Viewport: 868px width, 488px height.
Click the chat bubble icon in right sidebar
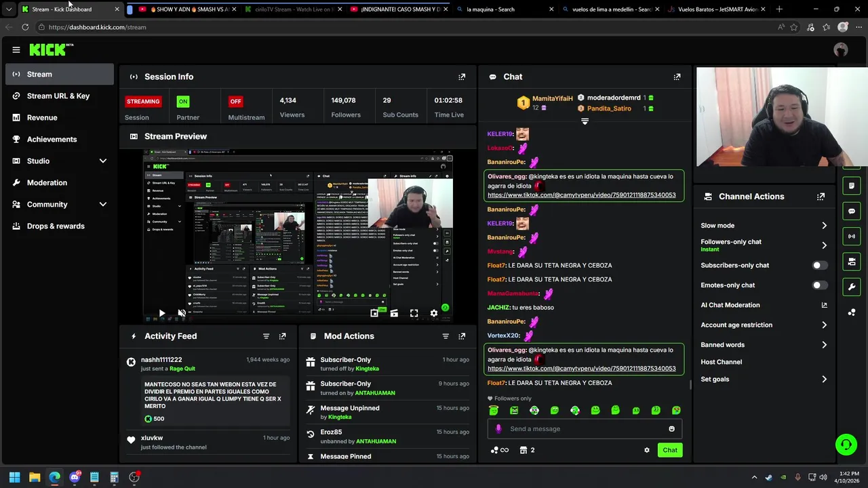pos(852,211)
